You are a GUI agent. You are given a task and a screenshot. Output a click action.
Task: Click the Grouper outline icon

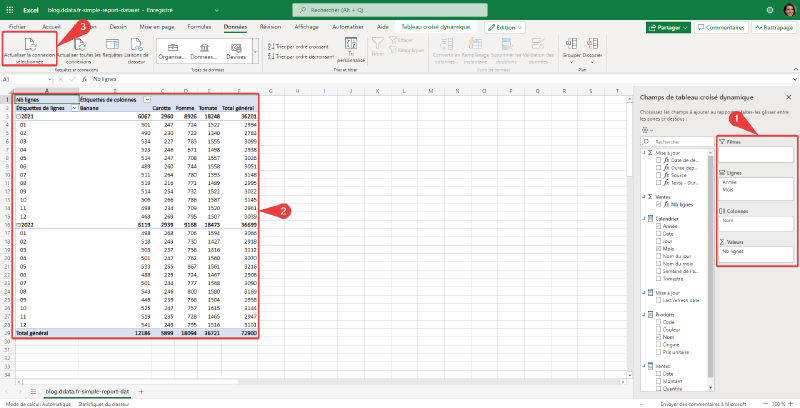click(x=571, y=50)
